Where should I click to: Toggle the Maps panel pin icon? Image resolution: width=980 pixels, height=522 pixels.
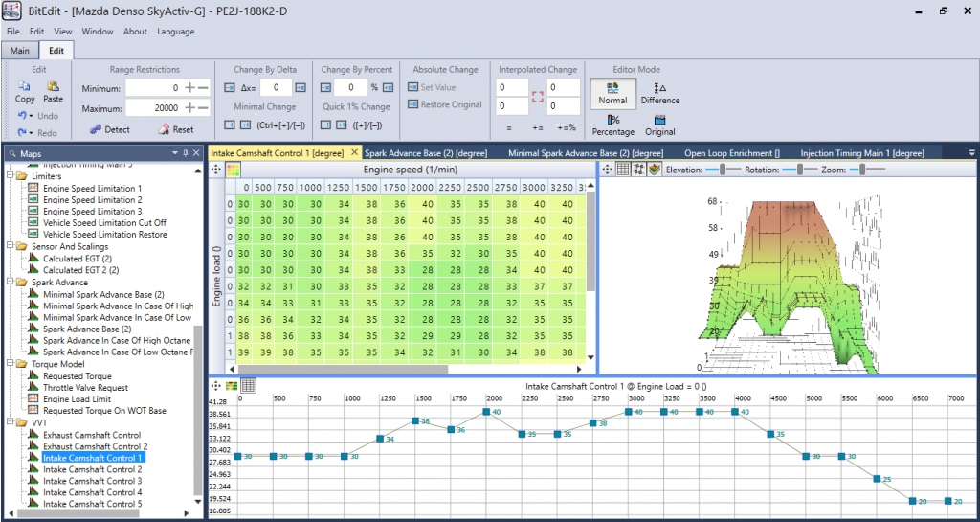[186, 152]
